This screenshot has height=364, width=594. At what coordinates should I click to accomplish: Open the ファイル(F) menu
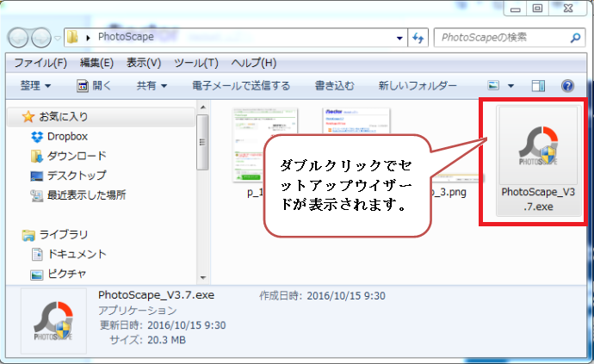pos(40,63)
